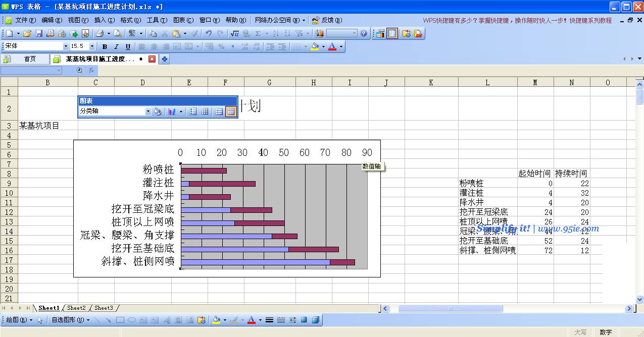Screen dimensions: 644x337
Task: Click the Undo arrow icon
Action: click(209, 34)
